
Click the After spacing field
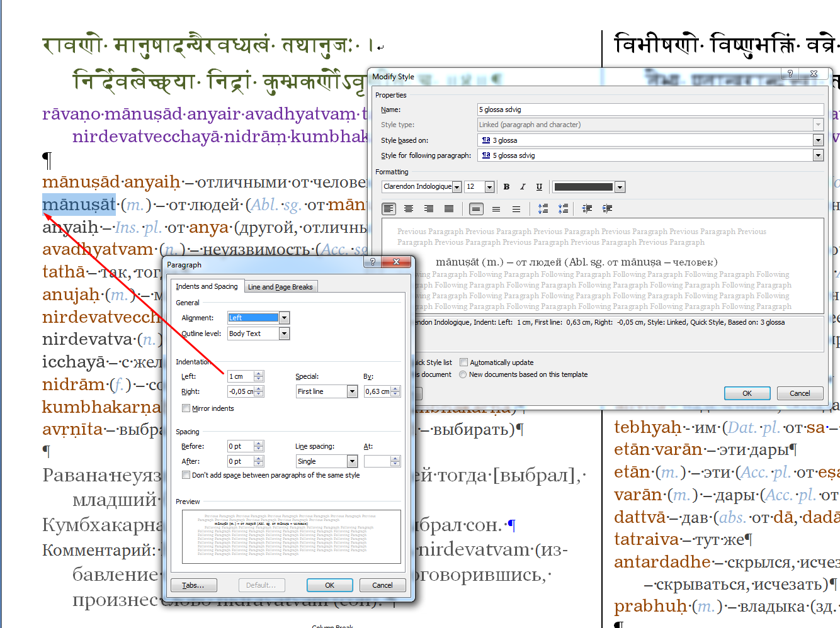point(241,461)
